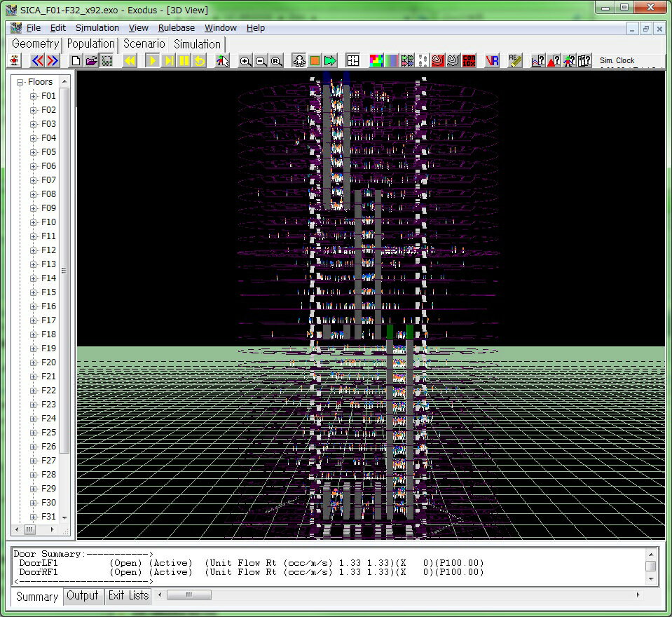The width and height of the screenshot is (672, 617).
Task: Click the floors tree vertical scrollbar thumb
Action: 64,270
